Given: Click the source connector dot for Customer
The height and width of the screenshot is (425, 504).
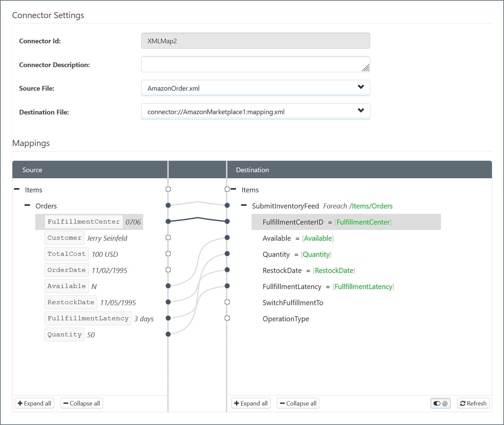Looking at the screenshot, I should tap(168, 238).
